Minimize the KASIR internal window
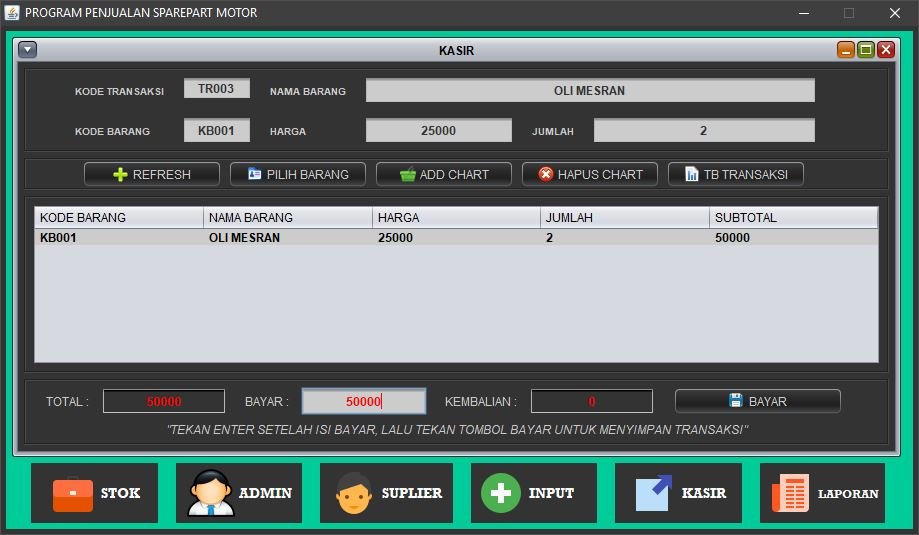This screenshot has height=535, width=919. point(846,50)
